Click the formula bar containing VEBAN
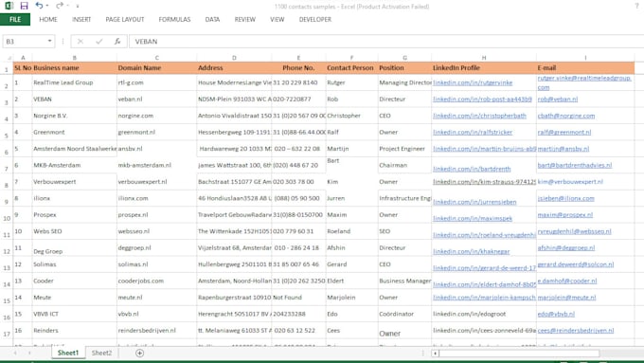644x363 pixels. click(x=386, y=41)
